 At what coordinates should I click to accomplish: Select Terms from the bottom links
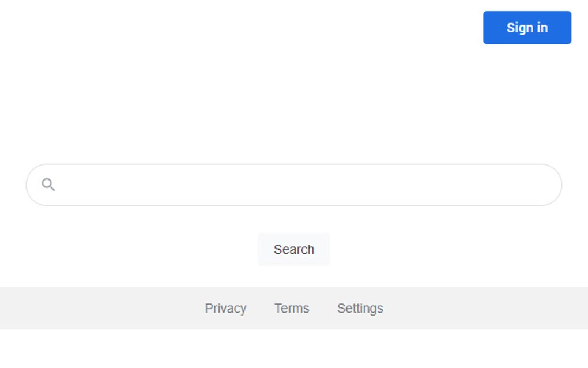[x=292, y=308]
